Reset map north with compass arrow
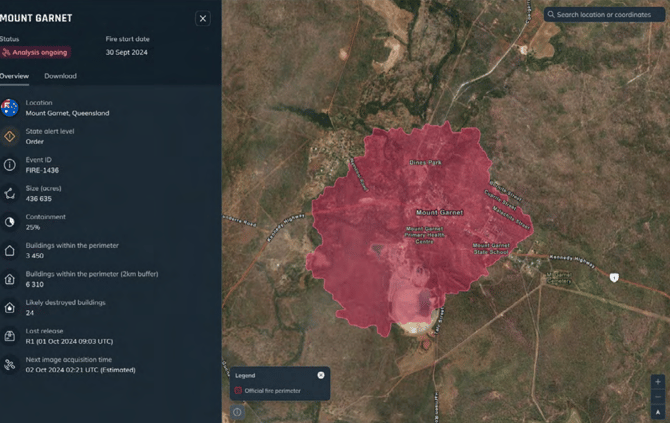 point(658,412)
